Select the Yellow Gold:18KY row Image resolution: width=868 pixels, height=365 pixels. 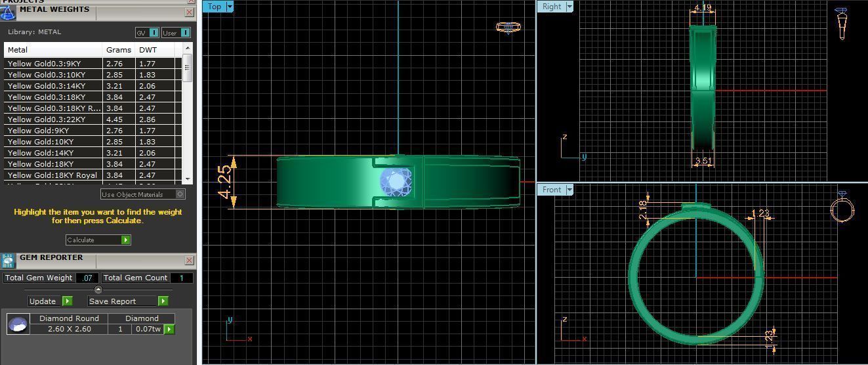pyautogui.click(x=93, y=164)
